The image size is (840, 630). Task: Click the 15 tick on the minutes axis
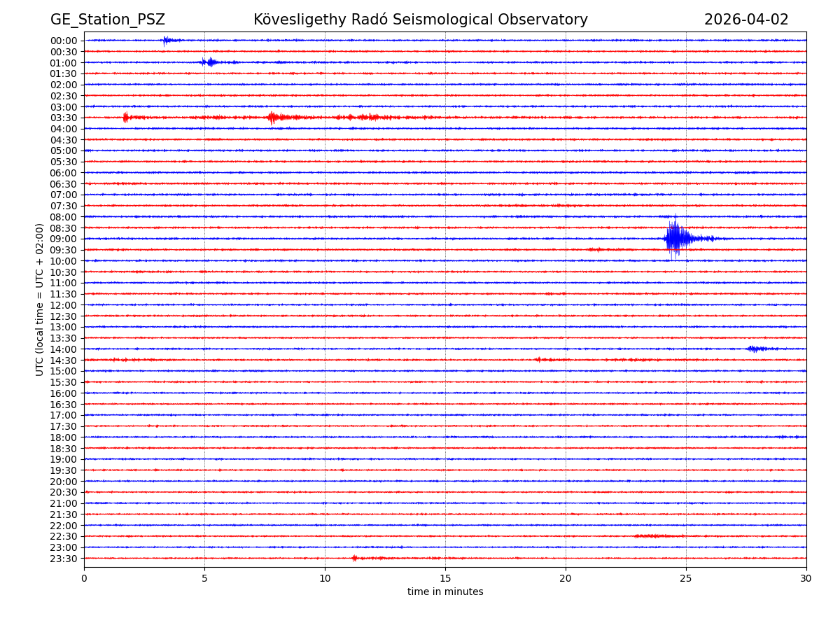click(445, 579)
